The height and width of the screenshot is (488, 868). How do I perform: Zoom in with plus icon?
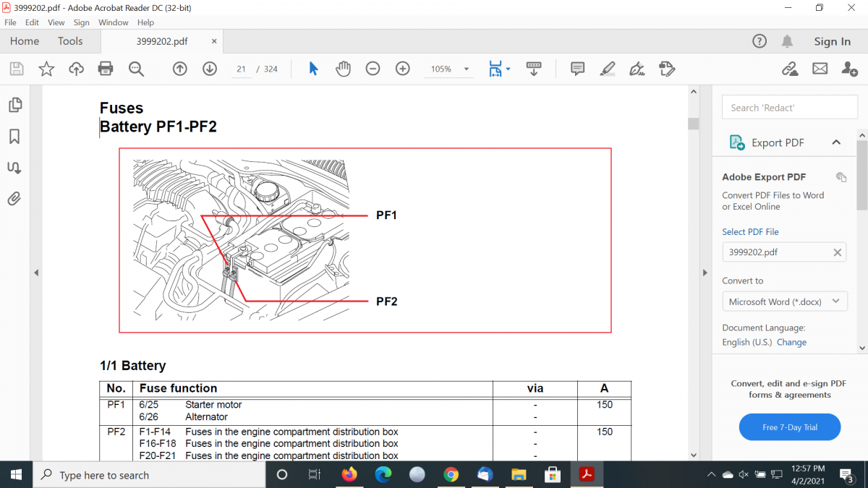(x=403, y=69)
